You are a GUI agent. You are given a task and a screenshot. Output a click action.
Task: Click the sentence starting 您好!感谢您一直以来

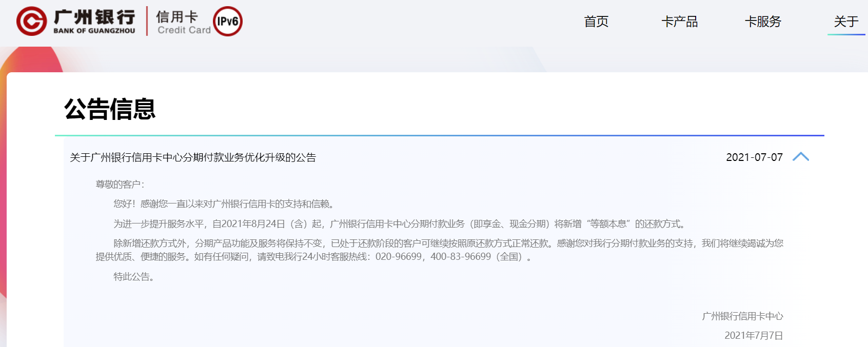click(x=225, y=204)
